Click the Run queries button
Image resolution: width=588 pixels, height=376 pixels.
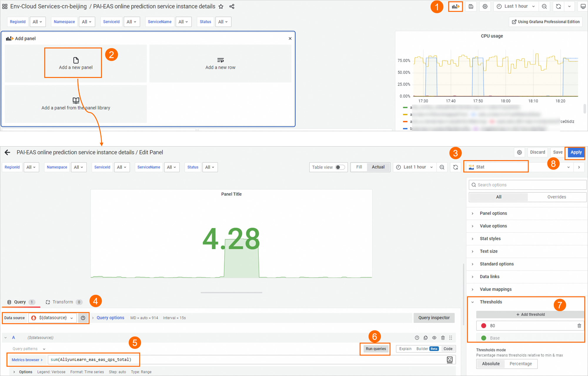point(375,349)
